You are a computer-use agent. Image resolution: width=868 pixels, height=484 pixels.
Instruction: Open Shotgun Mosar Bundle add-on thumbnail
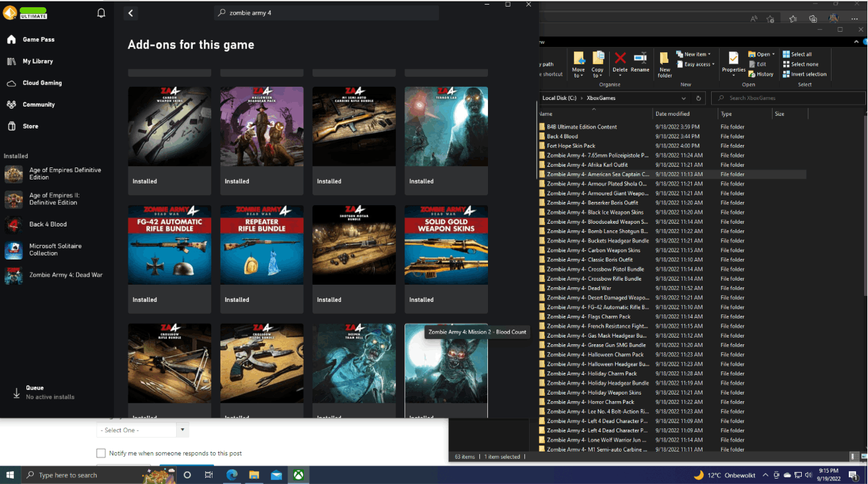(354, 245)
